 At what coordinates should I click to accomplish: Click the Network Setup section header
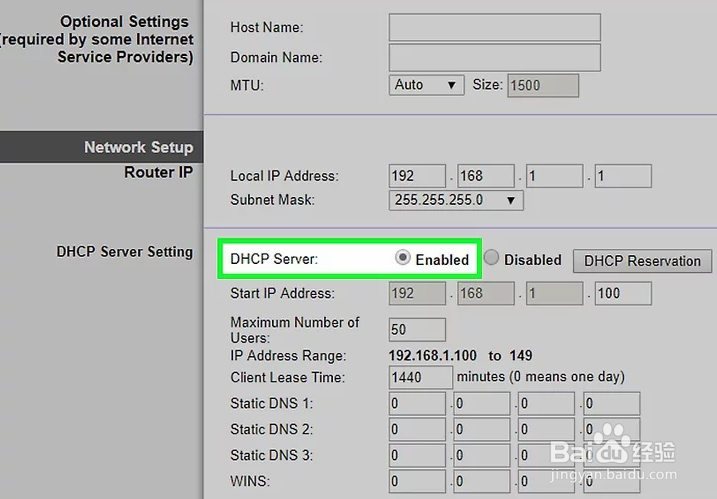pyautogui.click(x=102, y=147)
